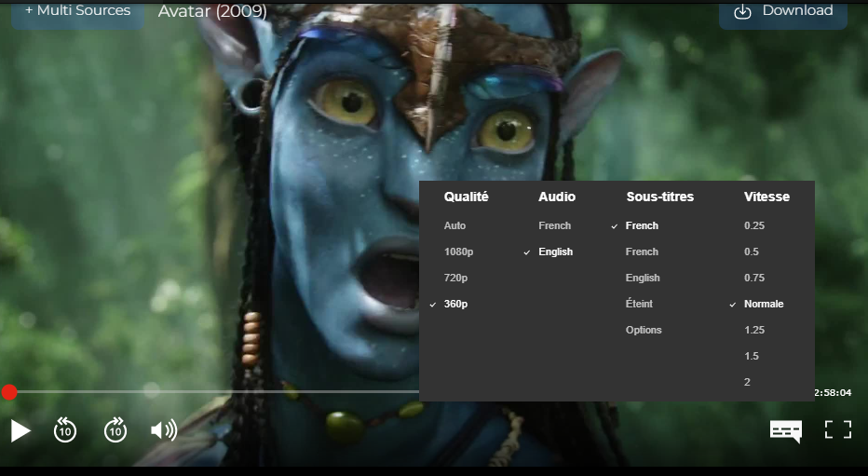Enter fullscreen mode

pyautogui.click(x=838, y=429)
